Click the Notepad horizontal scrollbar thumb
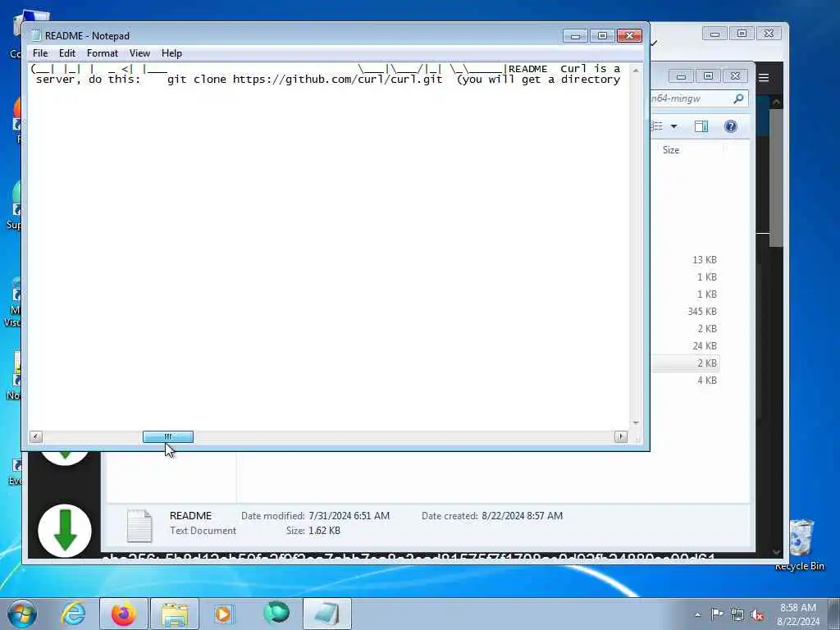 point(167,436)
